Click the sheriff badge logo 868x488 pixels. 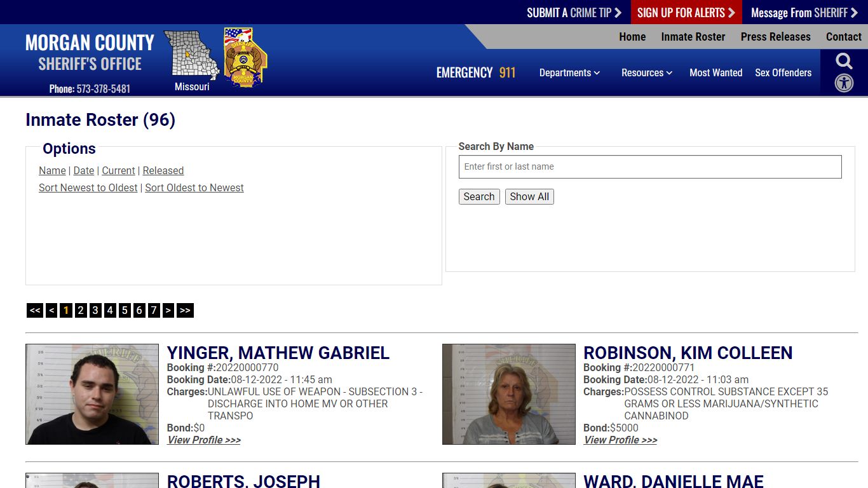[245, 57]
